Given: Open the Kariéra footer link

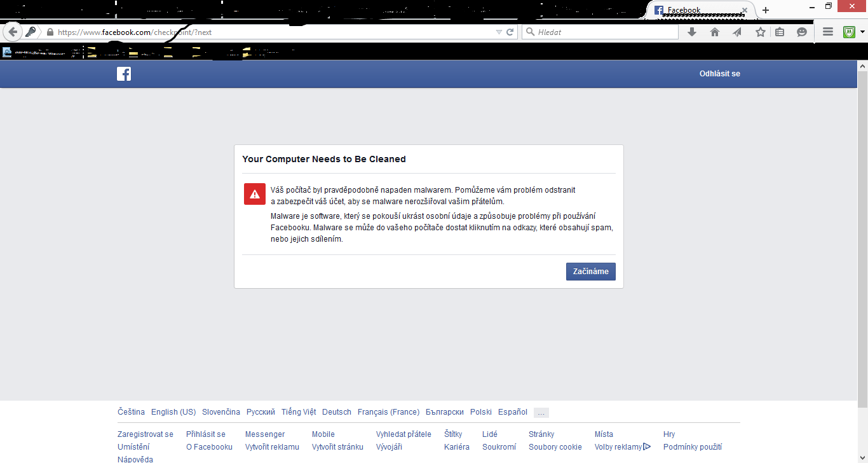Looking at the screenshot, I should 457,447.
